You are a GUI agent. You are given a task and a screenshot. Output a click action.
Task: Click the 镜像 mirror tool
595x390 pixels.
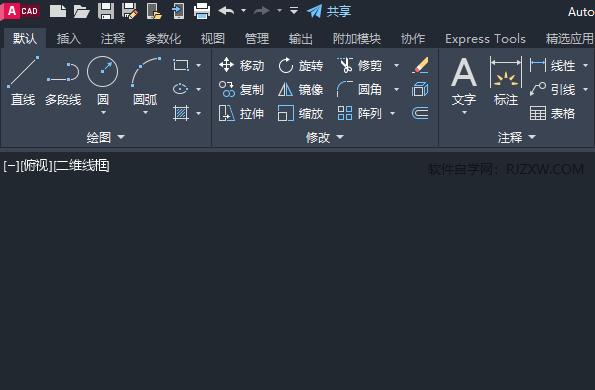(301, 90)
